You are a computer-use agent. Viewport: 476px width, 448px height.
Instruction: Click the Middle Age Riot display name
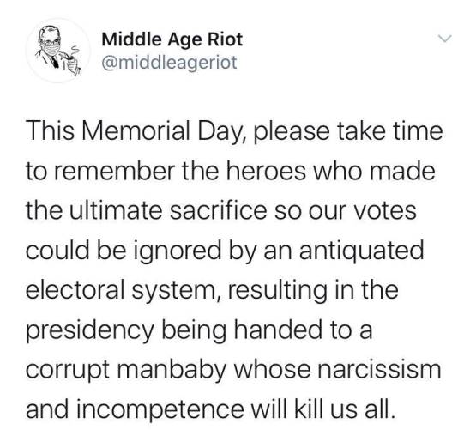[x=172, y=39]
